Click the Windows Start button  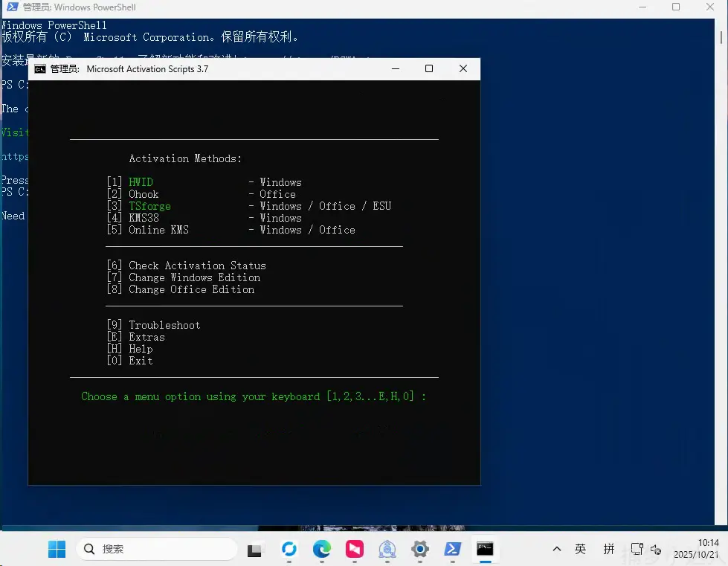57,550
